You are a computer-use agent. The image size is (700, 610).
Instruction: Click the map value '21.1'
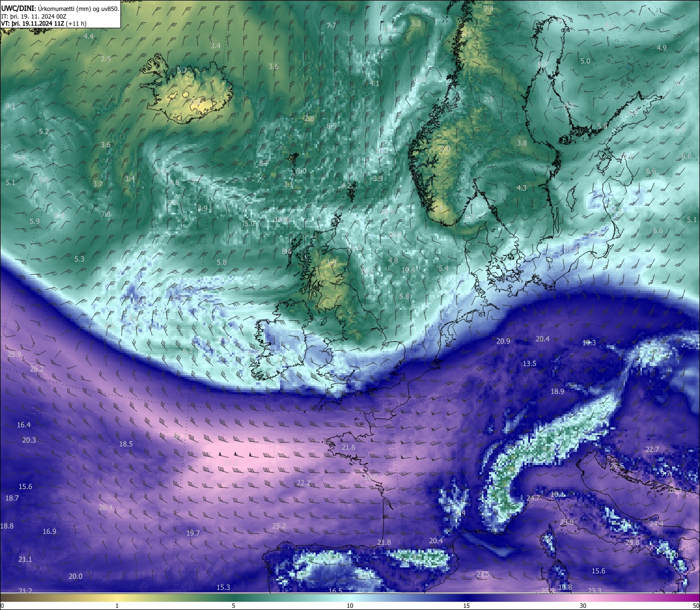point(25,559)
